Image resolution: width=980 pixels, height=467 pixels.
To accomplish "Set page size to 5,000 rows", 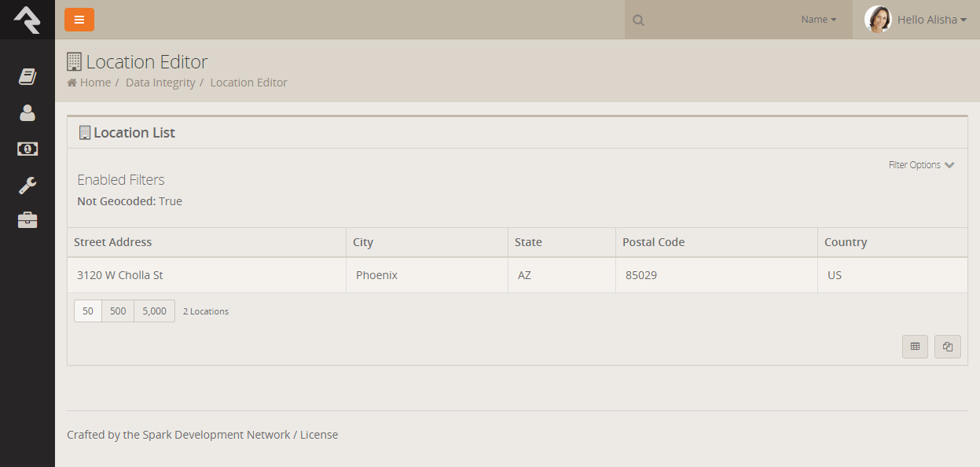I will [x=155, y=311].
